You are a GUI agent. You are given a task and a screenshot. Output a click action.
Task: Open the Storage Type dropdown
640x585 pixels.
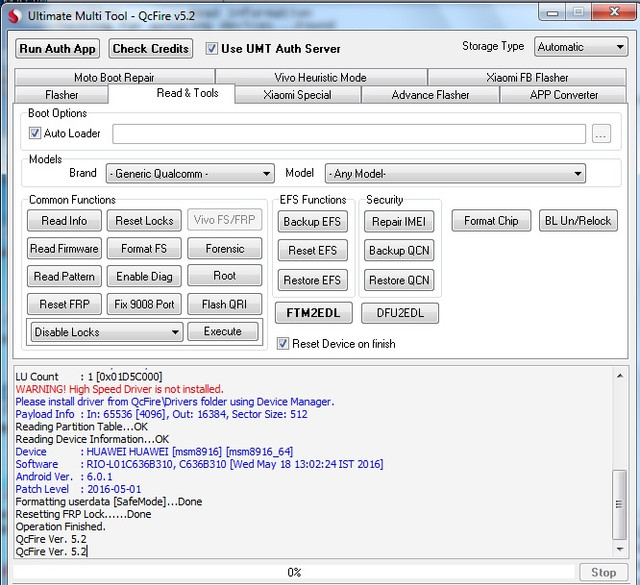click(x=581, y=47)
